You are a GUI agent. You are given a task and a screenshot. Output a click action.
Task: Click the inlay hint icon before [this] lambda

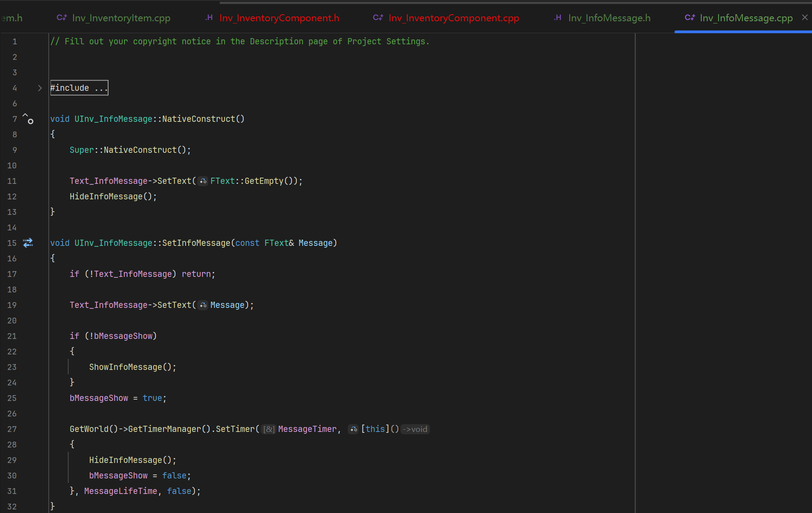tap(354, 429)
